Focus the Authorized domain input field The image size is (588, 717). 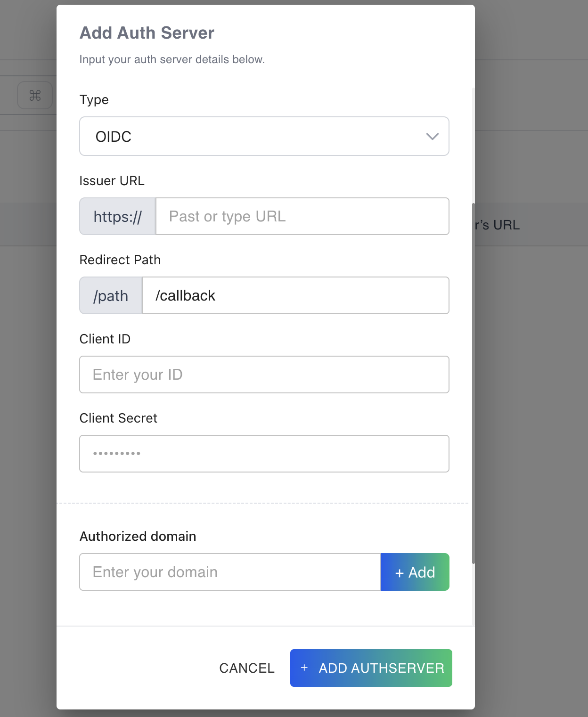coord(229,572)
